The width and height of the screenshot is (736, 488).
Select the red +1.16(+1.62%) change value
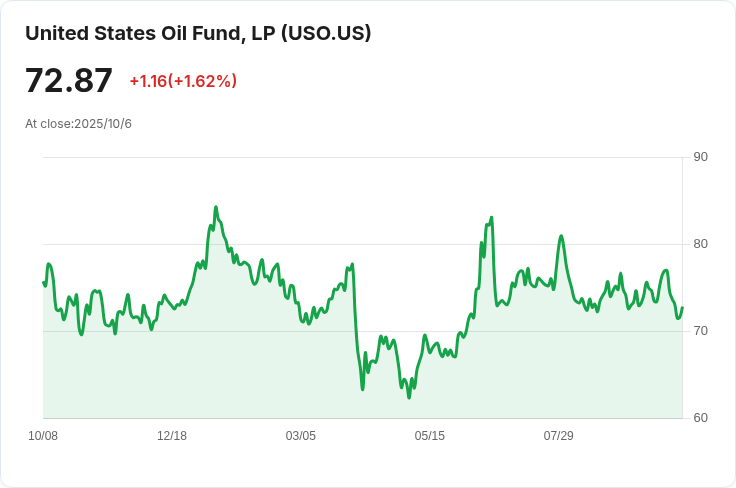183,81
